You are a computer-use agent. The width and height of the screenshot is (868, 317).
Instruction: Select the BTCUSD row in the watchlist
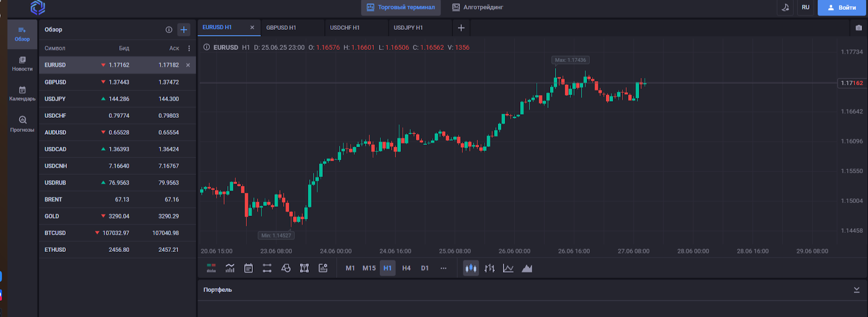pyautogui.click(x=117, y=233)
